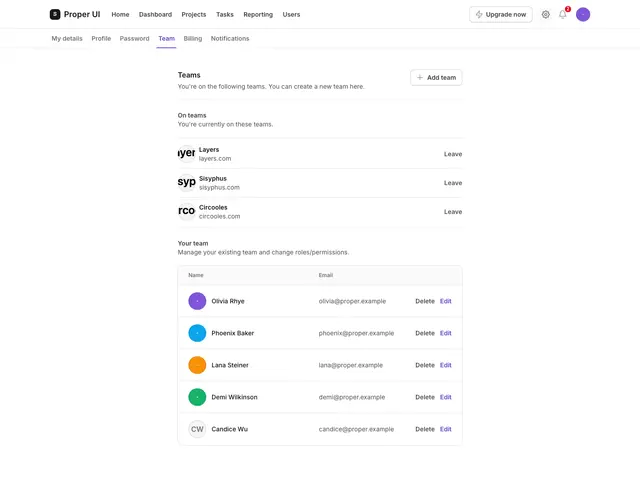Switch to Profile tab
640x488 pixels.
click(x=101, y=38)
